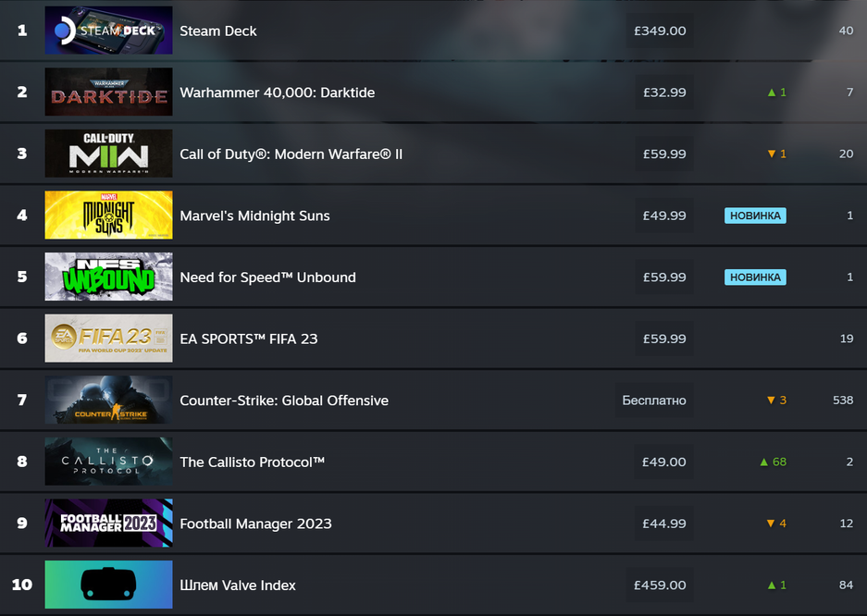Open the Football Manager 2023 capsule image
Viewport: 867px width, 616px height.
pos(108,524)
